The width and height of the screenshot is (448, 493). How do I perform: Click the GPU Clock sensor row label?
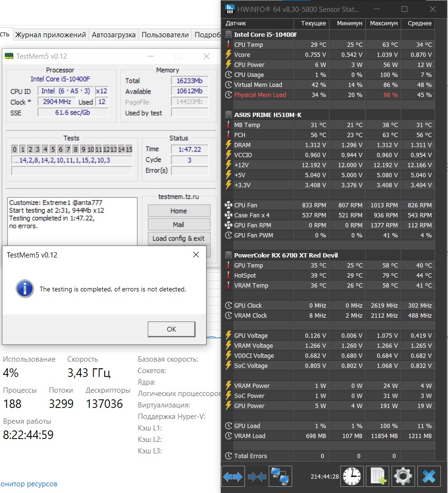coord(248,306)
